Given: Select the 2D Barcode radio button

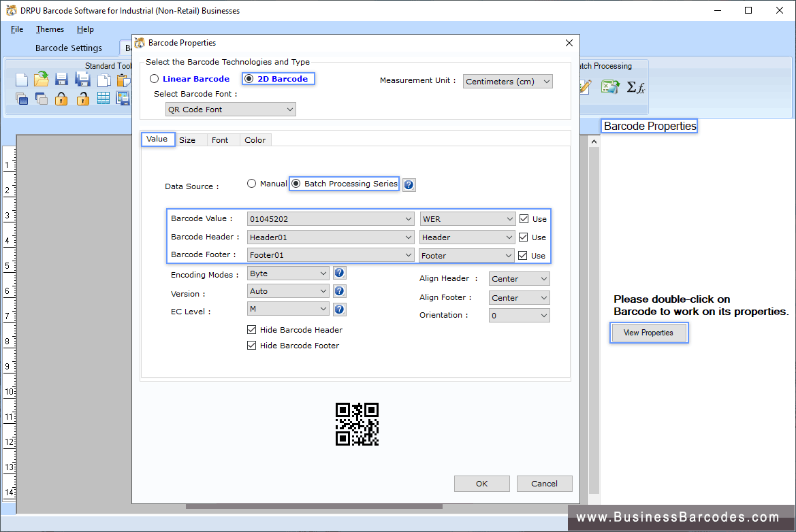Looking at the screenshot, I should (249, 78).
